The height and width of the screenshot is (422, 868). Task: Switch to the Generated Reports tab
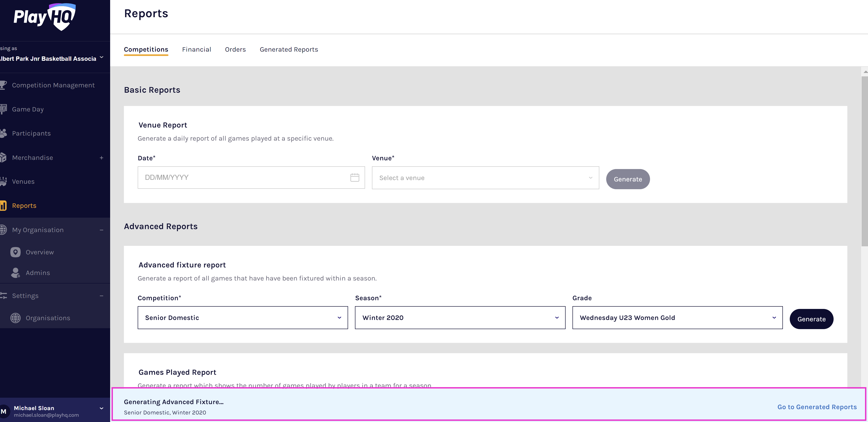(x=289, y=50)
